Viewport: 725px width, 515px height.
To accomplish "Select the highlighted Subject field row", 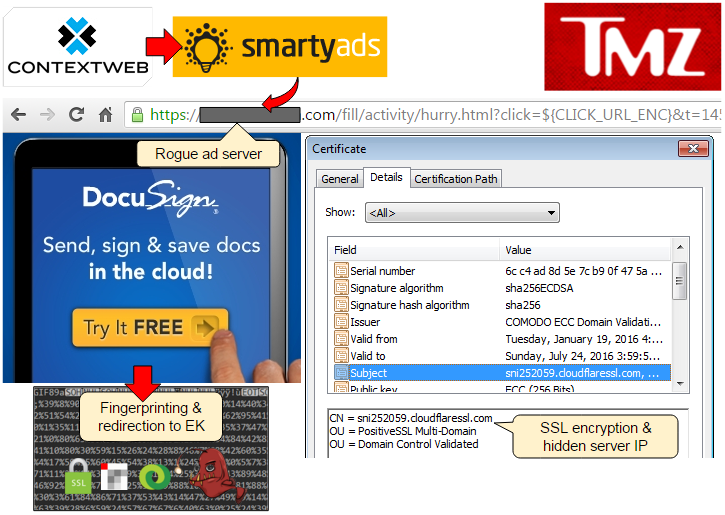I will (x=502, y=373).
